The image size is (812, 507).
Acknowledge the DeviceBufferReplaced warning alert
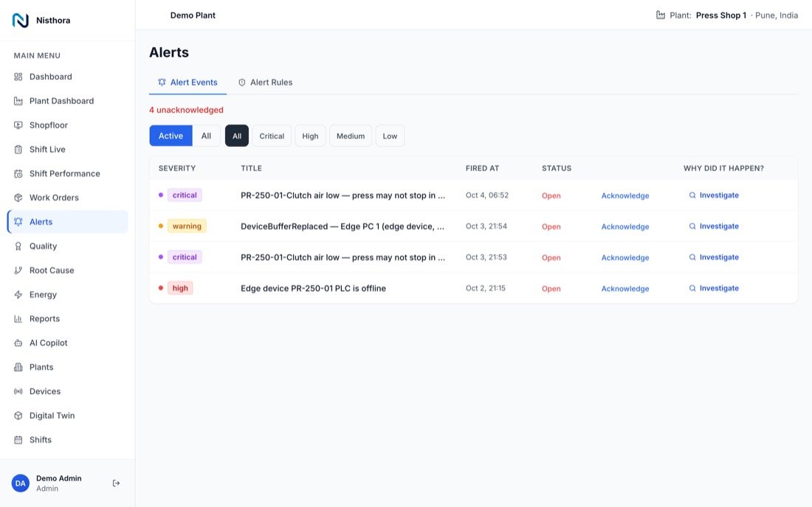point(625,227)
